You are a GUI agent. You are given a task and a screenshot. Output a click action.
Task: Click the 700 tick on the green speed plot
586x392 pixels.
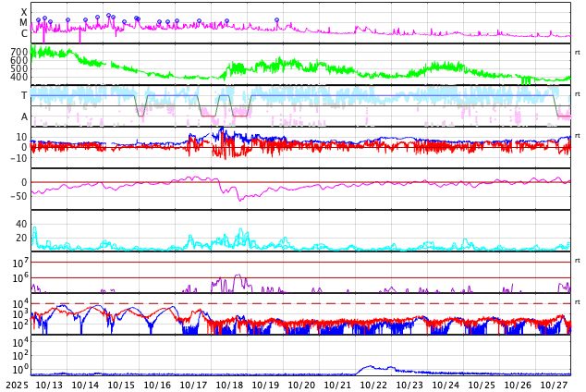click(x=18, y=52)
